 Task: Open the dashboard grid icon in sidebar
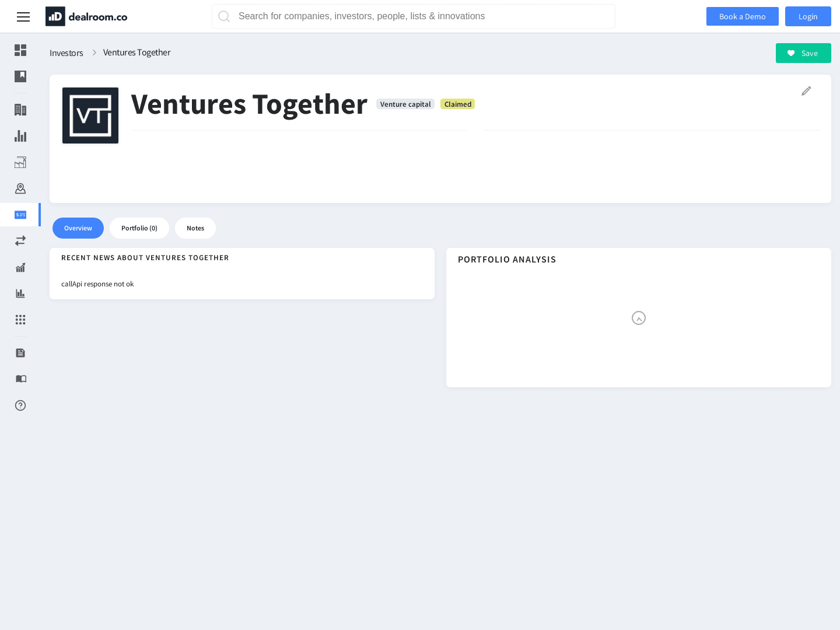pyautogui.click(x=20, y=51)
